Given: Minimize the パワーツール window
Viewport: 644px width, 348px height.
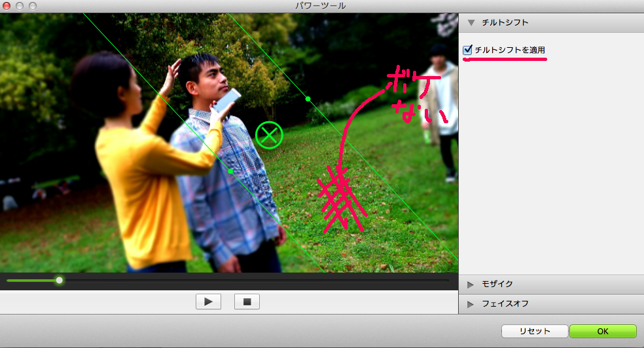Looking at the screenshot, I should [x=20, y=6].
